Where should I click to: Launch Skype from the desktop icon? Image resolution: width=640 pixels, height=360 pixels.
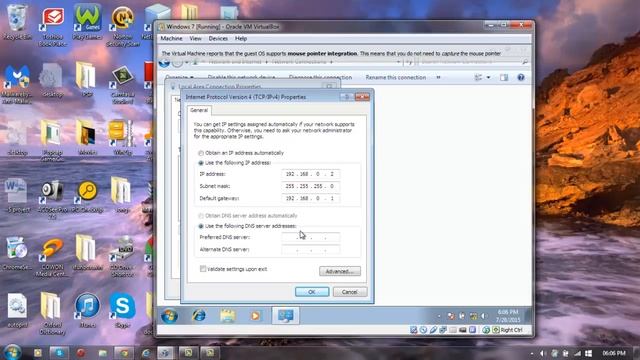point(122,310)
